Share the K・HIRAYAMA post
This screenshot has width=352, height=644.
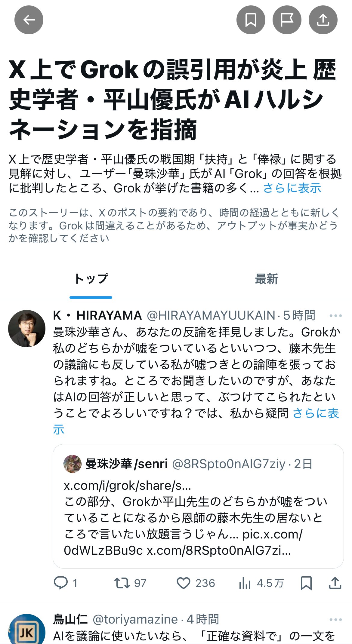(335, 583)
